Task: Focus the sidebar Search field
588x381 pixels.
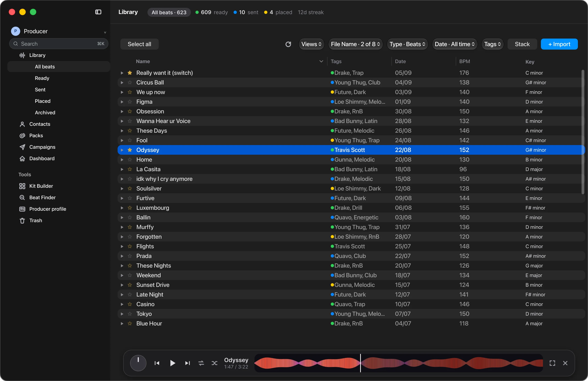Action: point(59,44)
